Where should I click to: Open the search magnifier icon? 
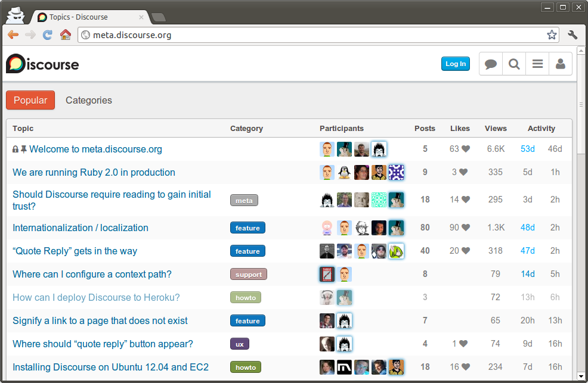click(514, 64)
